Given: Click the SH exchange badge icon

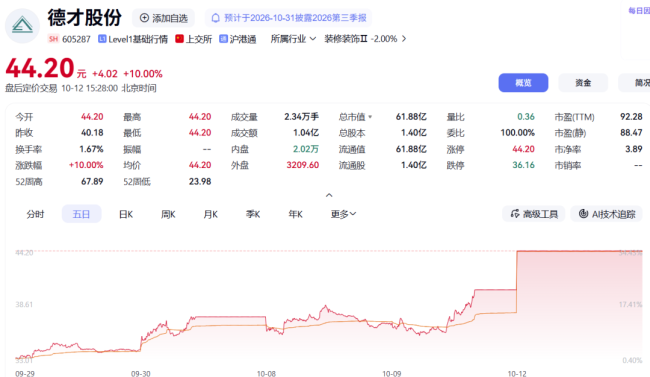Looking at the screenshot, I should coord(53,39).
